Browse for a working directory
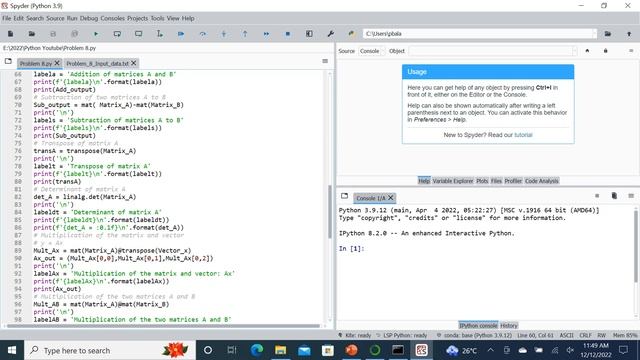The image size is (640, 360). coord(608,34)
